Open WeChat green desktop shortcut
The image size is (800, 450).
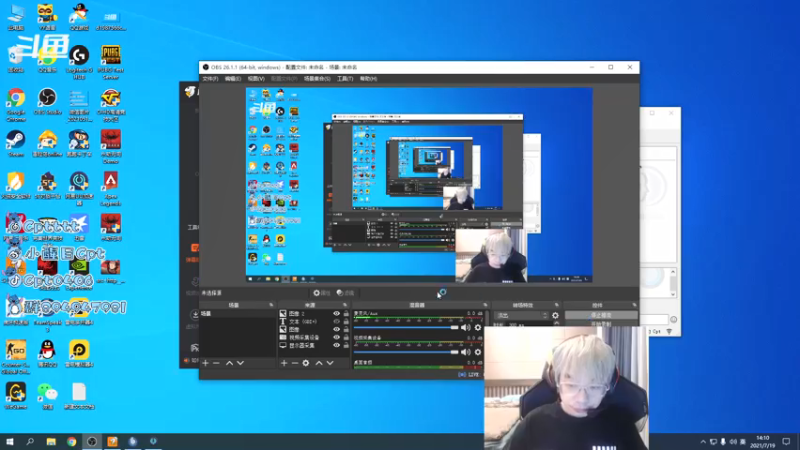click(47, 396)
